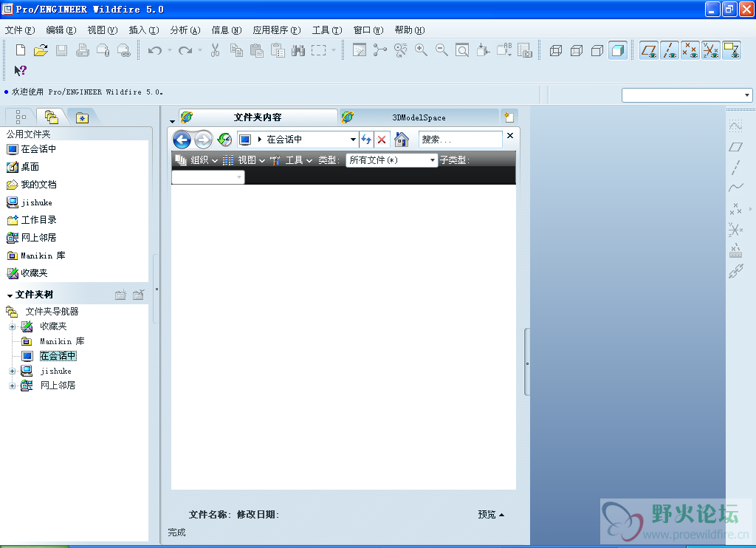Click the Find binoculars icon
This screenshot has width=756, height=548.
298,50
